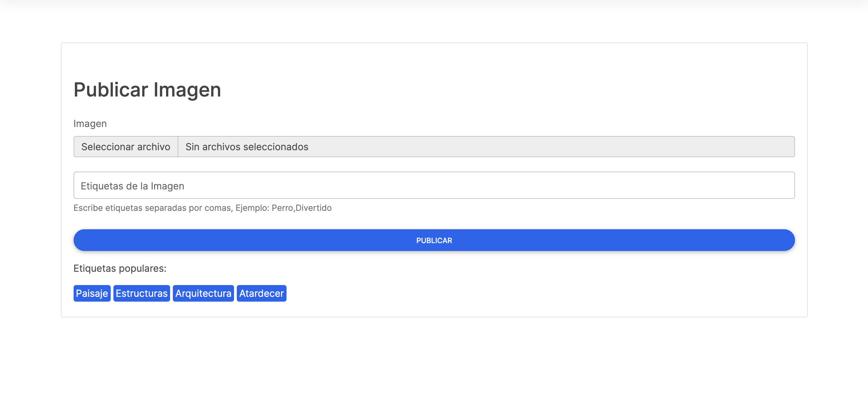The width and height of the screenshot is (868, 406).
Task: Click the Seleccionar archivo button
Action: [126, 147]
